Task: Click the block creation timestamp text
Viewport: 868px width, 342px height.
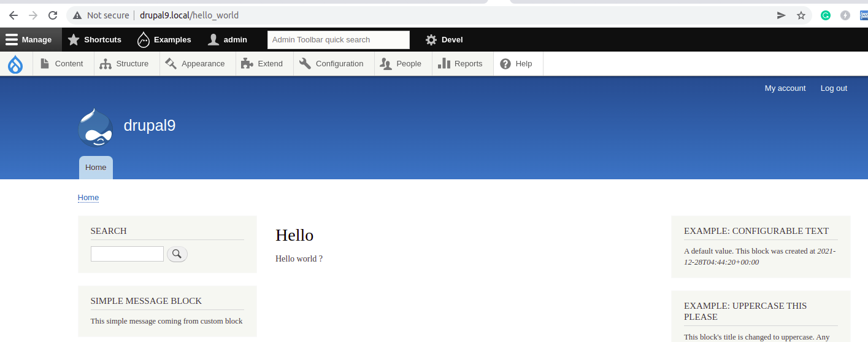Action: pyautogui.click(x=759, y=257)
